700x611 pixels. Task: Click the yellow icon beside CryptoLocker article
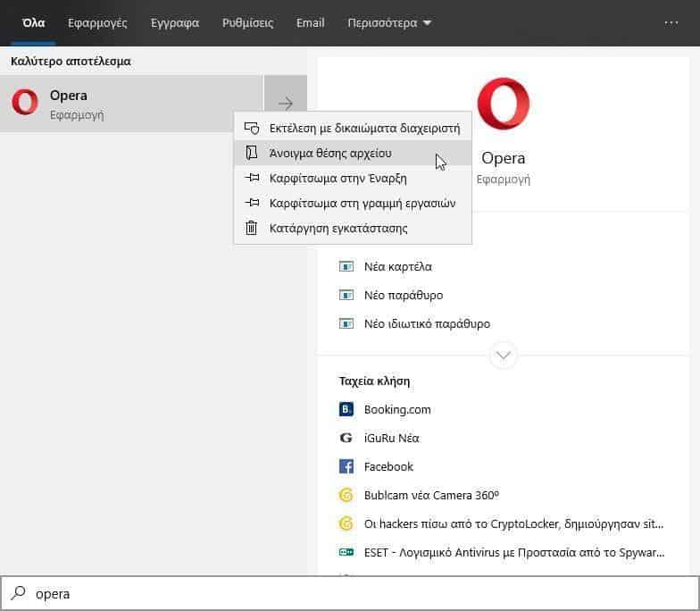coord(346,523)
